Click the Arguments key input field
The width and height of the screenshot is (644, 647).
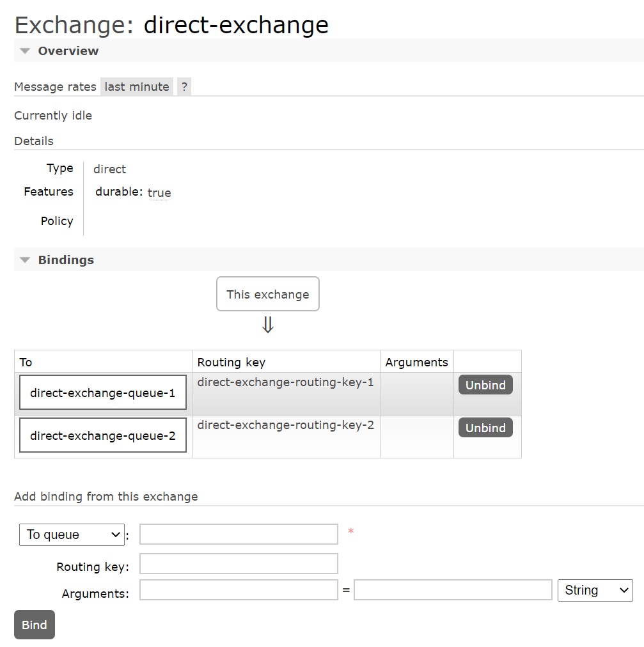click(239, 590)
